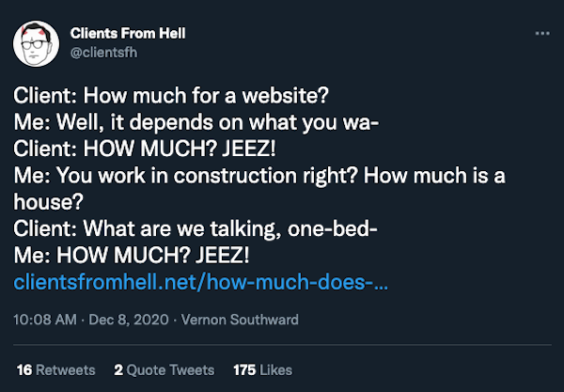Show the 175 Likes list
564x392 pixels.
pos(263,369)
